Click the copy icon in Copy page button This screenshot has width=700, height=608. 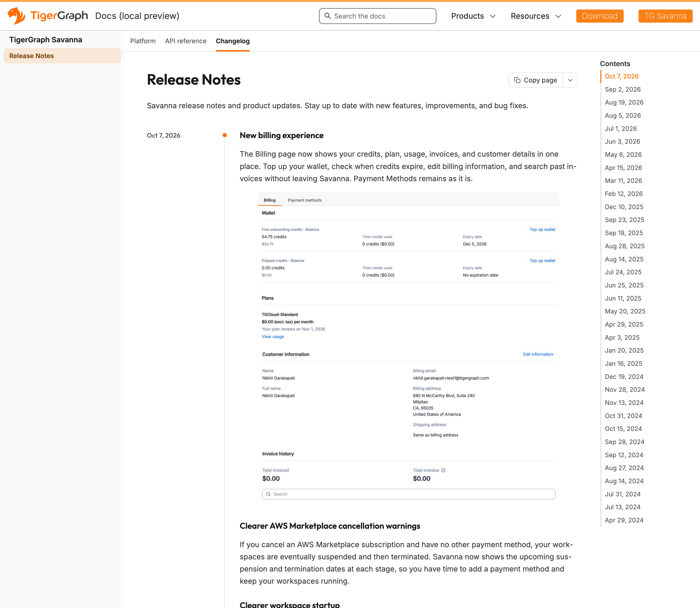pyautogui.click(x=517, y=80)
